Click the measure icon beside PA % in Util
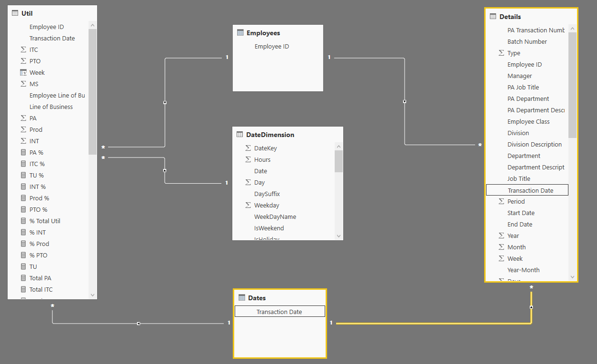 tap(23, 152)
